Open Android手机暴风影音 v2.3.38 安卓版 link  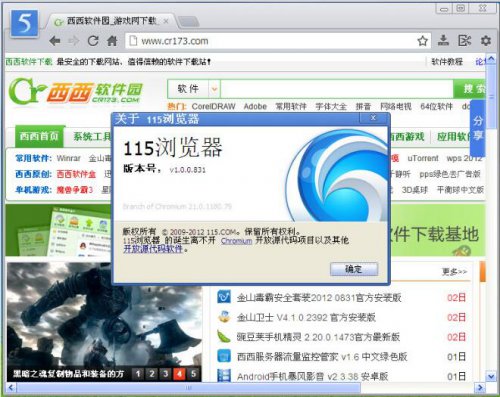(x=312, y=377)
